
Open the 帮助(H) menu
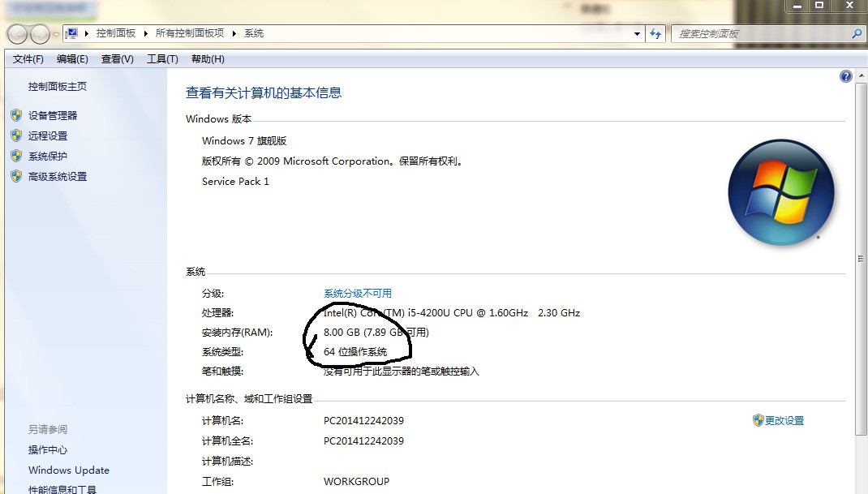208,58
